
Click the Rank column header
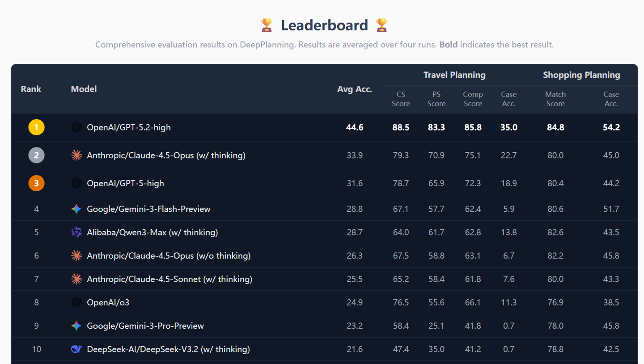(31, 89)
